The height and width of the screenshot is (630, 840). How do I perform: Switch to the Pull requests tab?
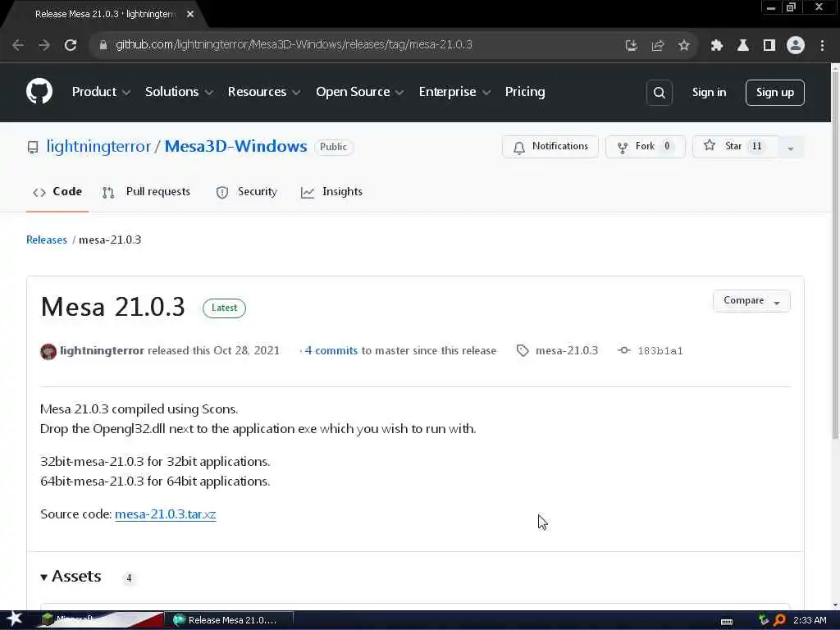pos(146,192)
